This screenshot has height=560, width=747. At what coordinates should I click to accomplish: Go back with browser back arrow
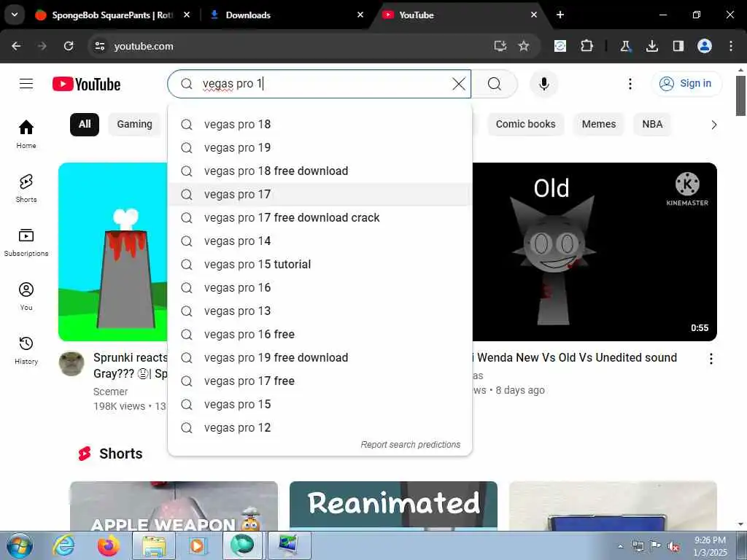pos(16,46)
